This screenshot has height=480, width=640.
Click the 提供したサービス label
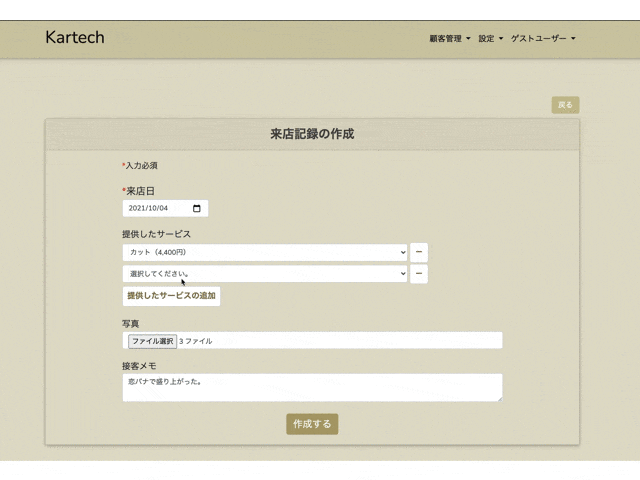pyautogui.click(x=156, y=234)
